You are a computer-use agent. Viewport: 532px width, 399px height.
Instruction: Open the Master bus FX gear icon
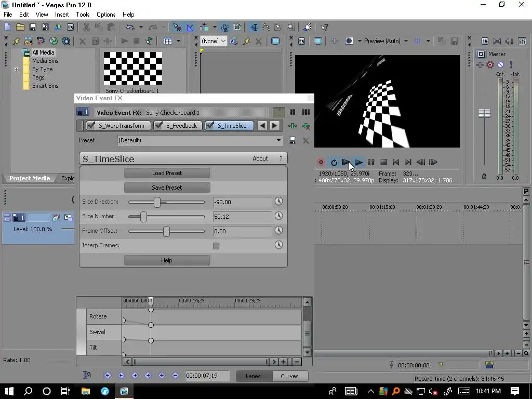tap(490, 64)
